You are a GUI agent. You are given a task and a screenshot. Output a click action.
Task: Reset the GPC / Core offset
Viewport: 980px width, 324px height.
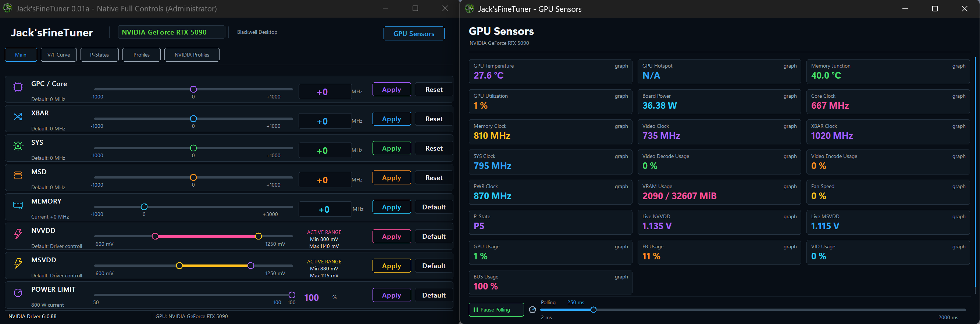(x=434, y=90)
